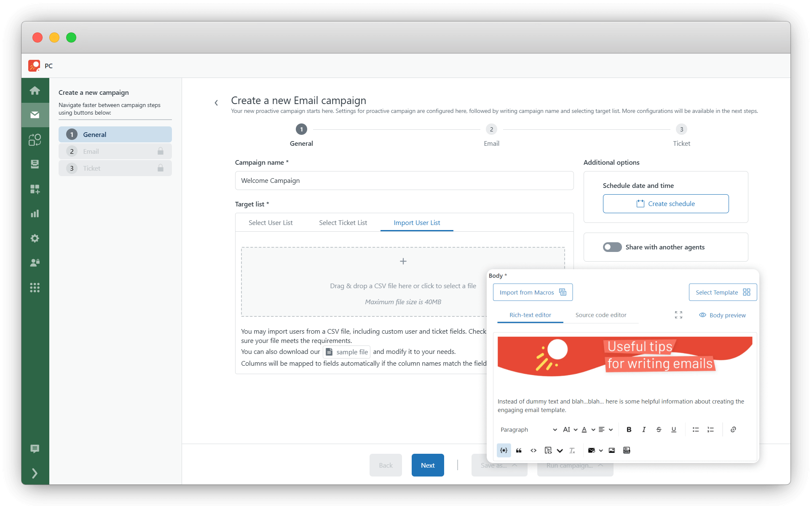Click step 2 Email in the progress stepper
The image size is (812, 506).
click(491, 135)
